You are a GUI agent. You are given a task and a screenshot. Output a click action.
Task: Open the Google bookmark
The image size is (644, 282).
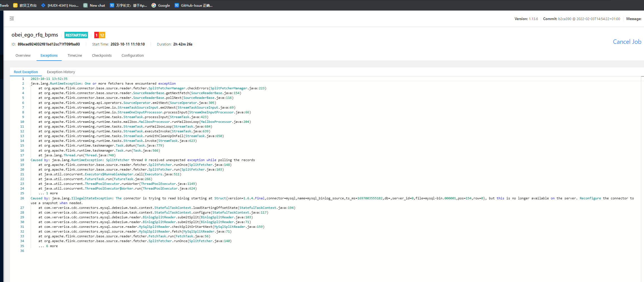161,5
